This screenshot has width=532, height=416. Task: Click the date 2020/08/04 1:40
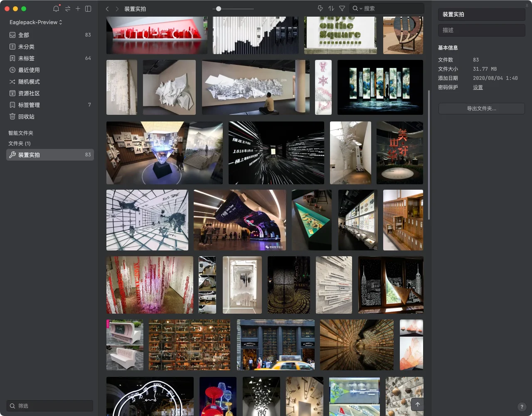495,78
